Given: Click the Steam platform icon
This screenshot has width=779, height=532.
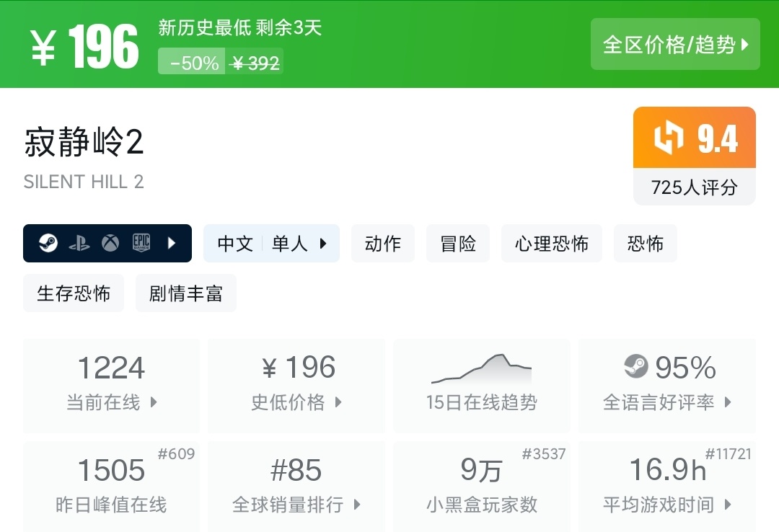Looking at the screenshot, I should (48, 244).
